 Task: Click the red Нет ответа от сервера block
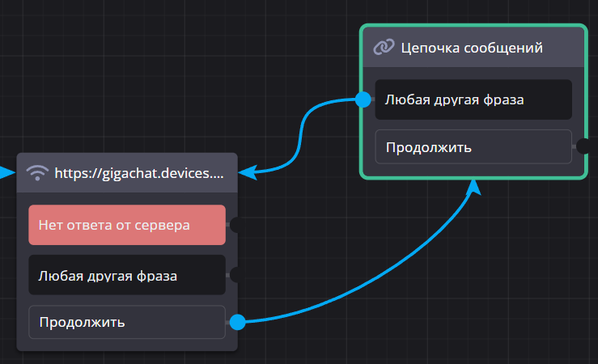click(x=127, y=225)
